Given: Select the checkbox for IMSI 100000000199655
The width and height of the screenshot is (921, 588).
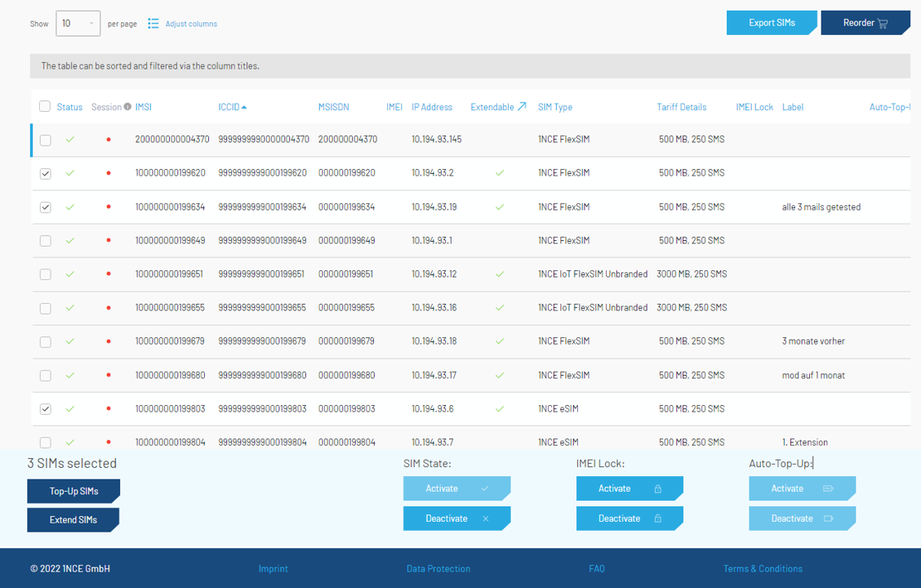Looking at the screenshot, I should click(x=46, y=308).
